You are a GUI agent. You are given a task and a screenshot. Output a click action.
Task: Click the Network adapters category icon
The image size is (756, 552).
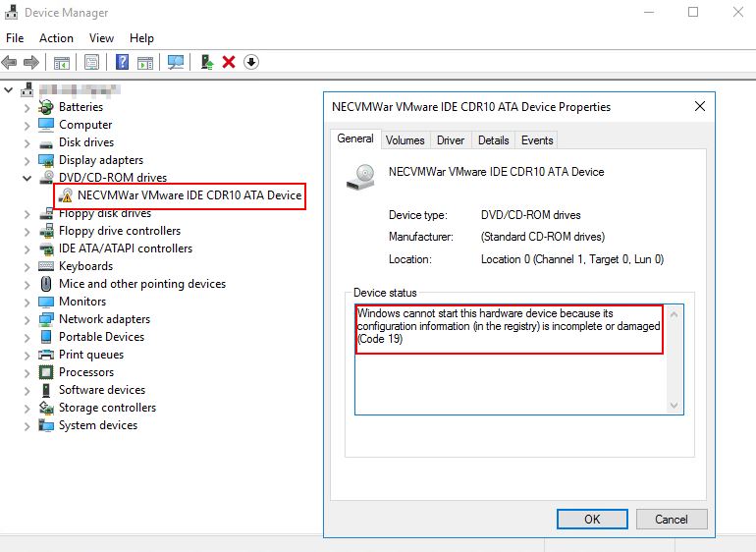tap(46, 319)
